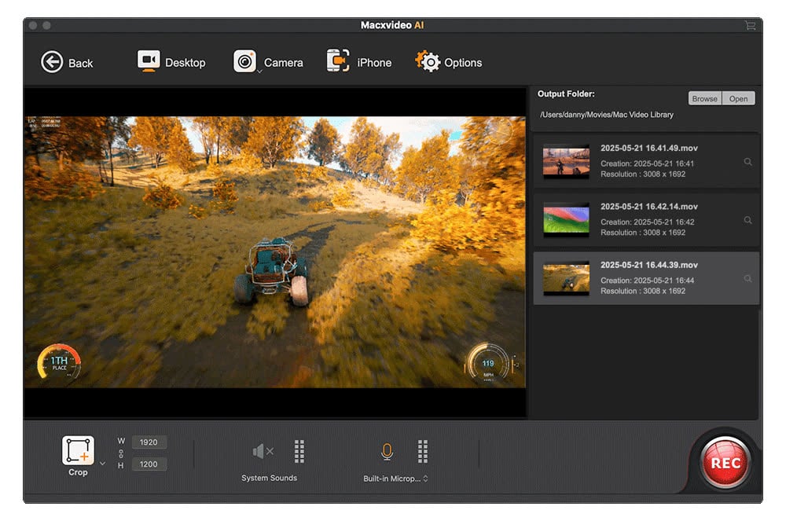Viewport: 786px width, 532px height.
Task: Click the Camera label text
Action: pos(283,63)
